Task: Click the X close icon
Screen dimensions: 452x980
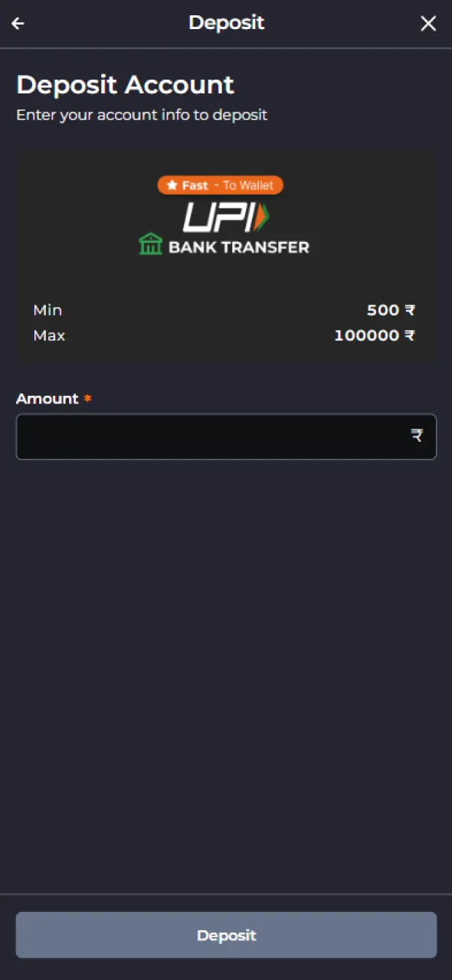Action: (x=428, y=23)
